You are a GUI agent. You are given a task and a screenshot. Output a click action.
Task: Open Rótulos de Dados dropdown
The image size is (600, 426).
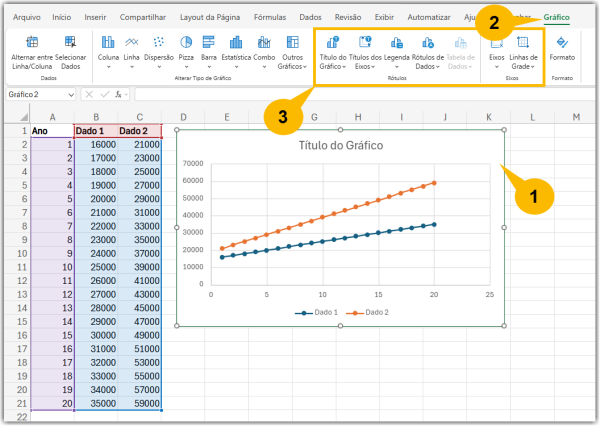(x=428, y=50)
